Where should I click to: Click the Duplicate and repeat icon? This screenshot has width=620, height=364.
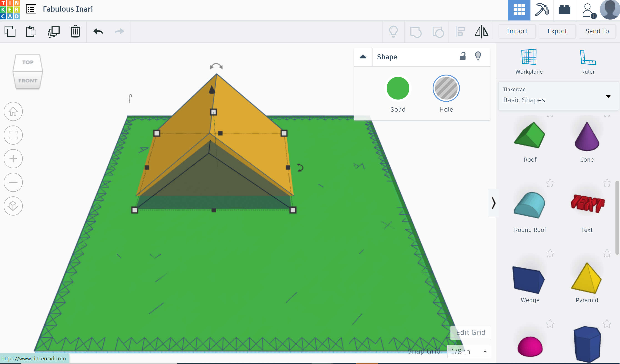pos(54,31)
